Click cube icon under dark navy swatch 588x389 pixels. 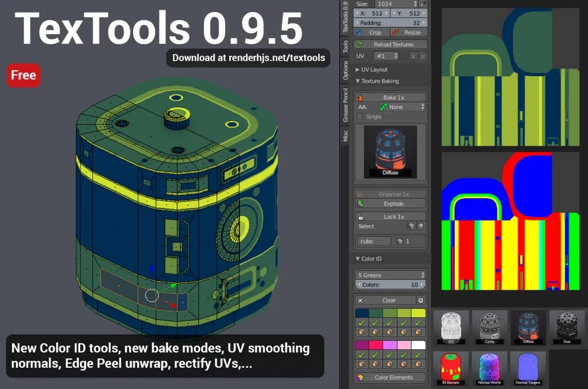(x=362, y=332)
